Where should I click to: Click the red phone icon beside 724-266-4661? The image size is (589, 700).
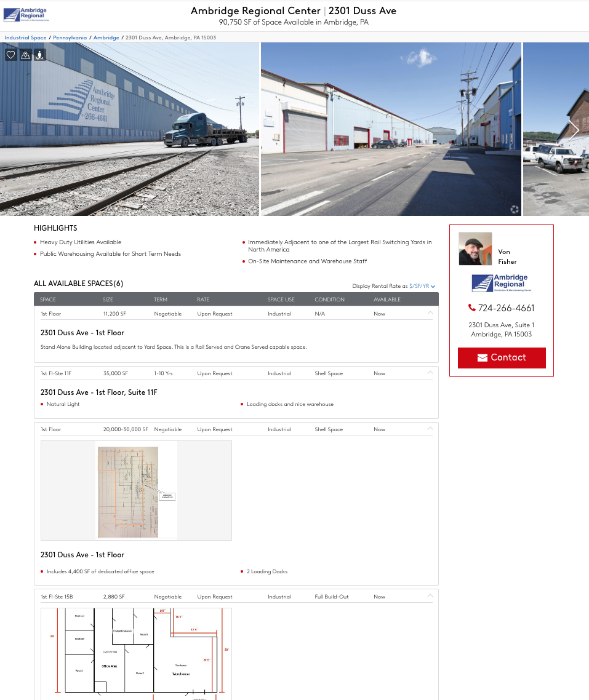click(471, 308)
